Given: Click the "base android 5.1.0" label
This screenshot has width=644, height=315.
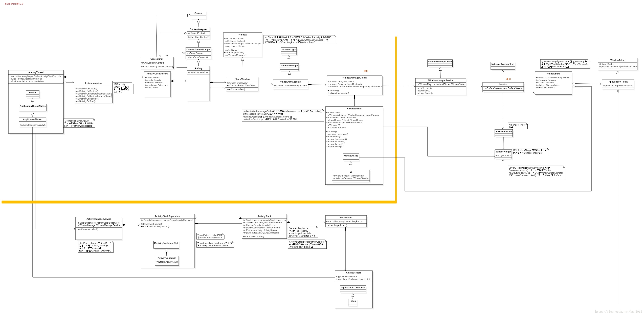Looking at the screenshot, I should tap(14, 4).
